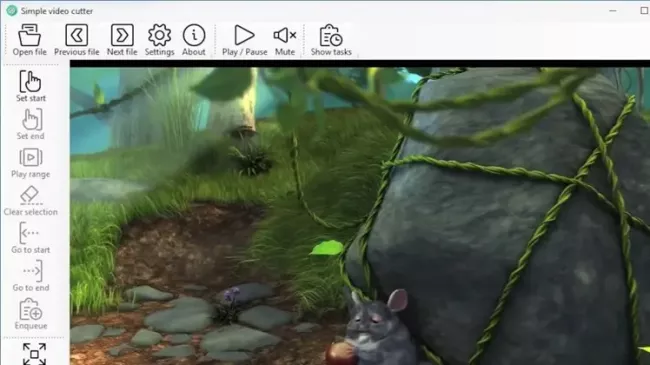650x365 pixels.
Task: Open the Settings gear
Action: (159, 40)
